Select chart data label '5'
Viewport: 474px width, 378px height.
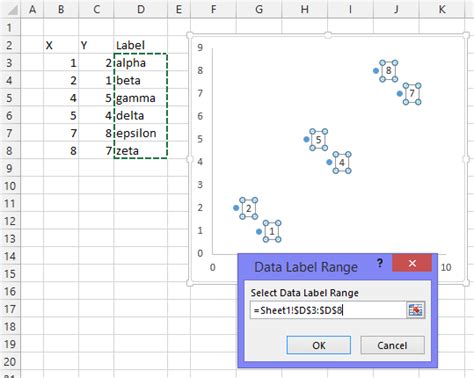pos(319,139)
